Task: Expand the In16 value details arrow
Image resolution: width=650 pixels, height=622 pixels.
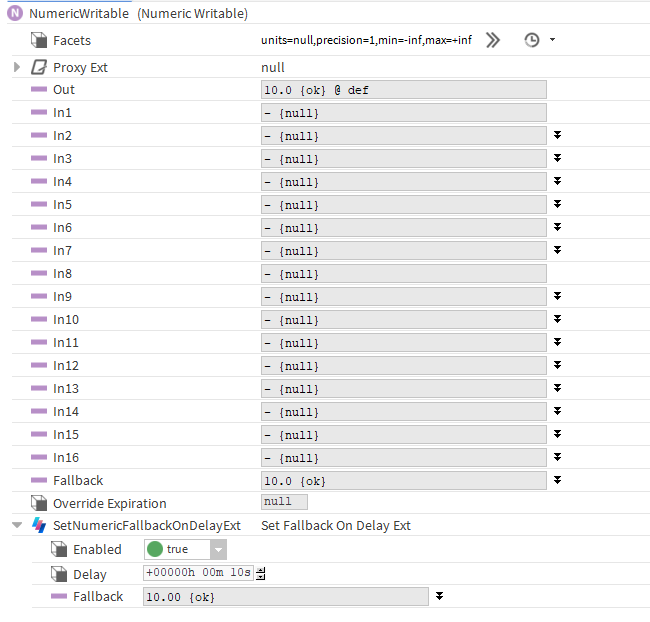Action: click(557, 457)
